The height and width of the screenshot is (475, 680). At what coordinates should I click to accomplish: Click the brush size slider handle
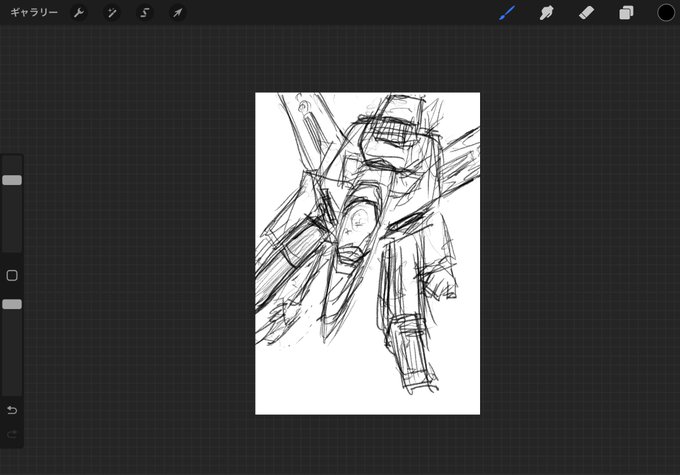(12, 180)
